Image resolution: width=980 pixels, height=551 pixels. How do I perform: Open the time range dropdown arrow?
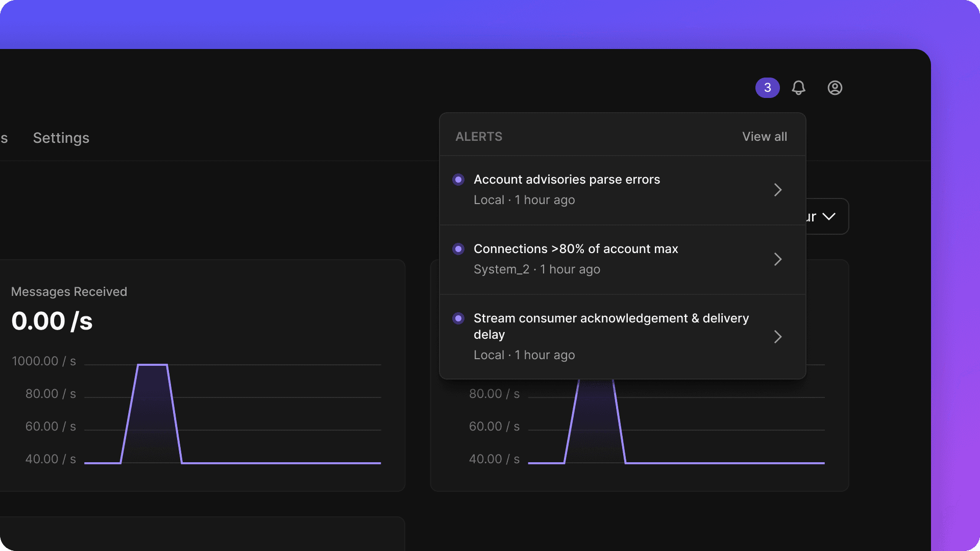(x=829, y=216)
